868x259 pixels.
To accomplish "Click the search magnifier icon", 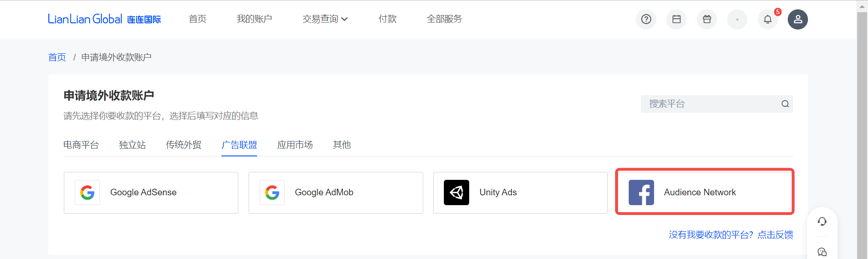I will pos(785,104).
